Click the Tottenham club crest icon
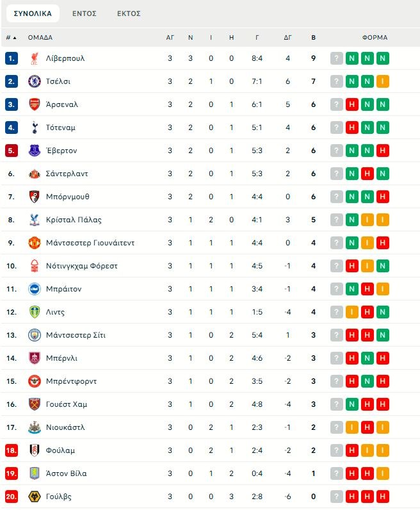The height and width of the screenshot is (510, 420). point(35,128)
